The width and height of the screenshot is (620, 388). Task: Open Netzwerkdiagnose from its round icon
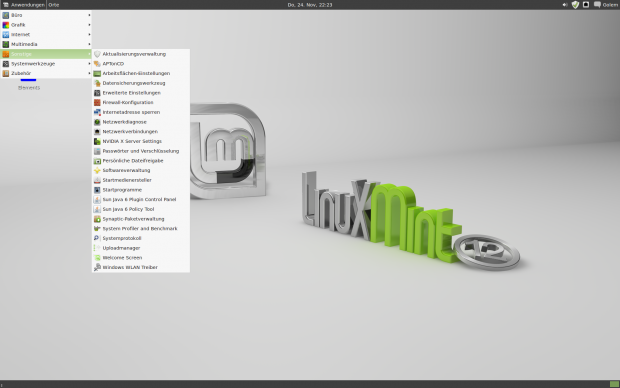tap(97, 122)
